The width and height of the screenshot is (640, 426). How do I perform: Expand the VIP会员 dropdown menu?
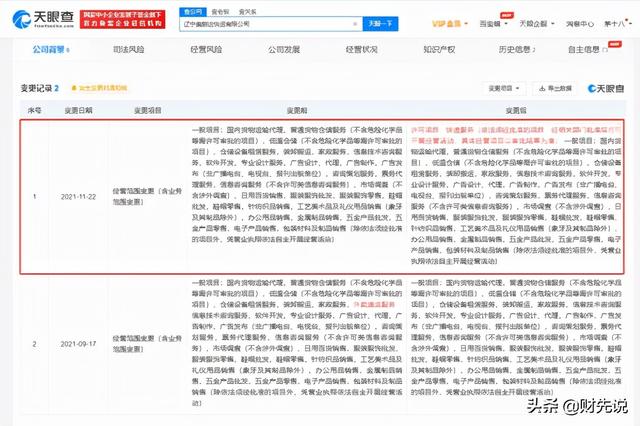450,24
